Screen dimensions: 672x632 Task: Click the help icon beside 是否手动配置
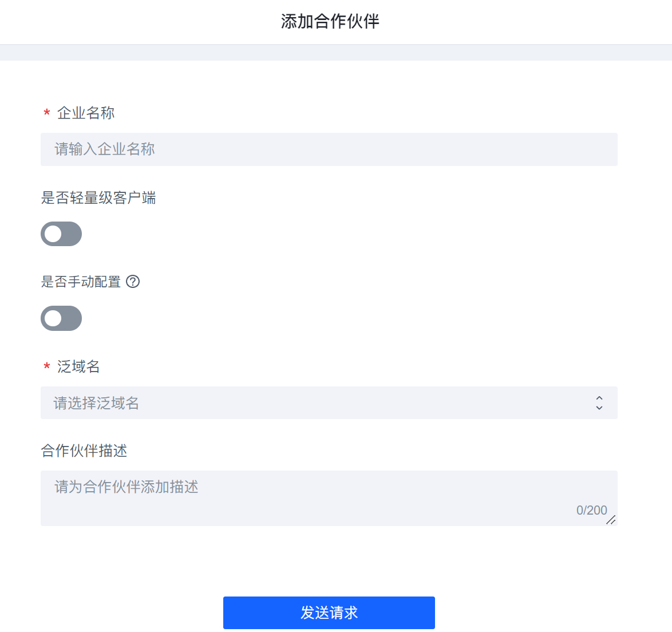pyautogui.click(x=133, y=282)
